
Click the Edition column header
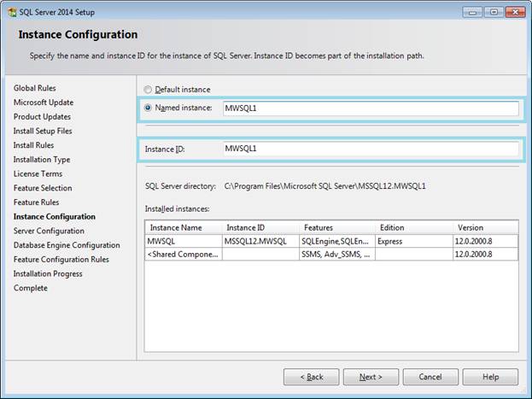point(414,227)
